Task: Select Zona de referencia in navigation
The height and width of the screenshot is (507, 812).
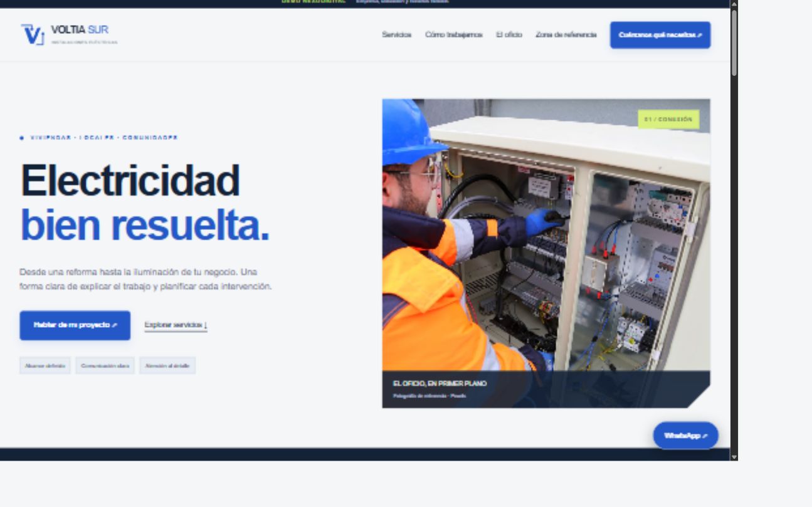Action: (566, 34)
